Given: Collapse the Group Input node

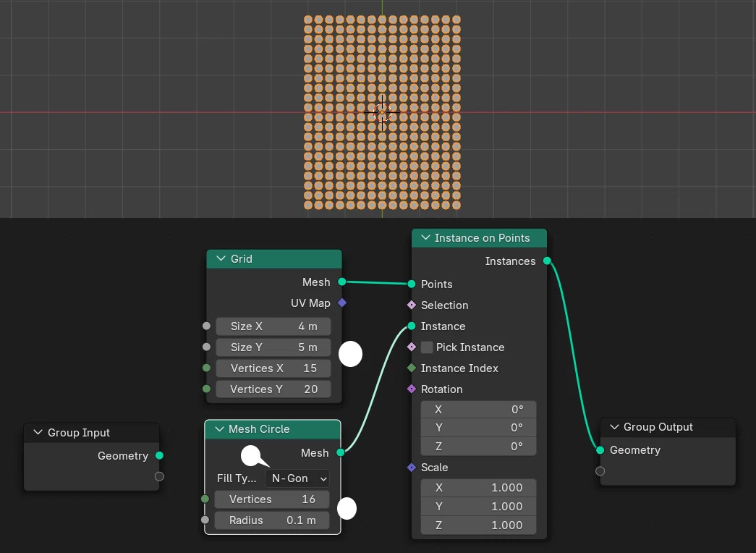Looking at the screenshot, I should (x=38, y=432).
